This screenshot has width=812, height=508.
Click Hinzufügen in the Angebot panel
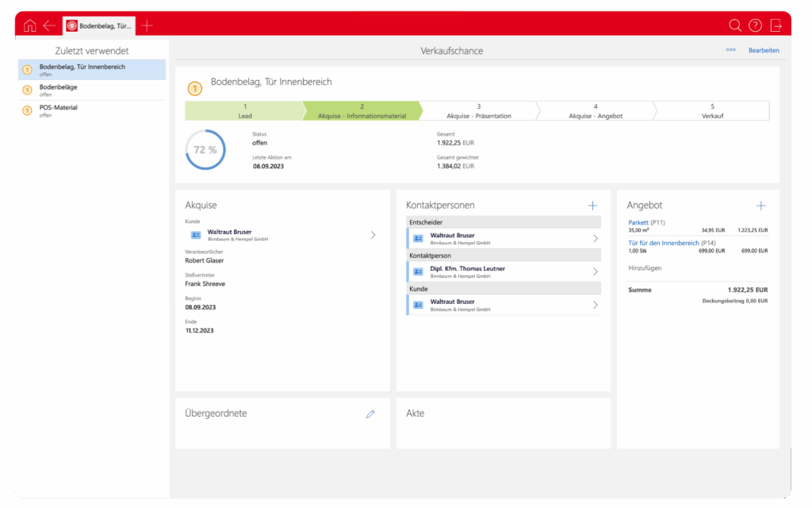point(645,268)
